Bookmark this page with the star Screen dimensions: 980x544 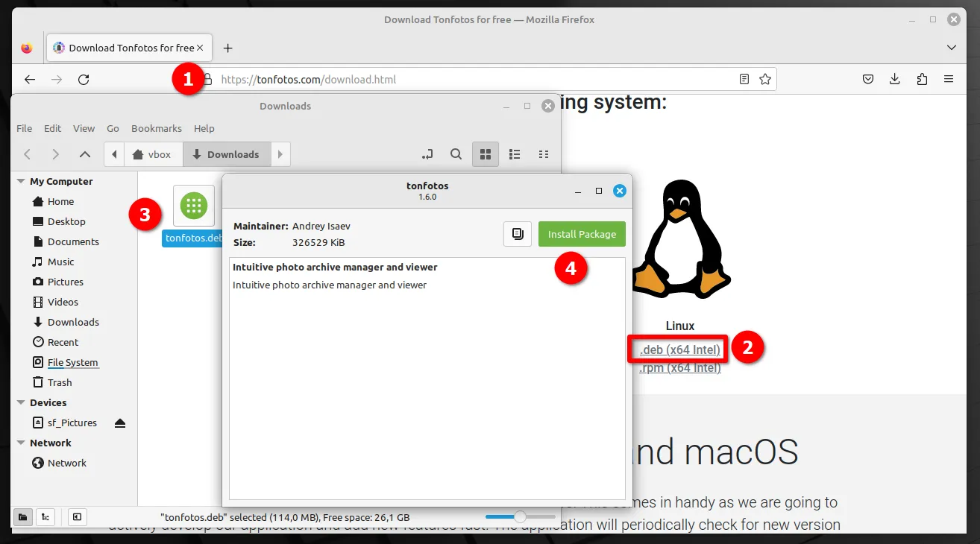(764, 79)
